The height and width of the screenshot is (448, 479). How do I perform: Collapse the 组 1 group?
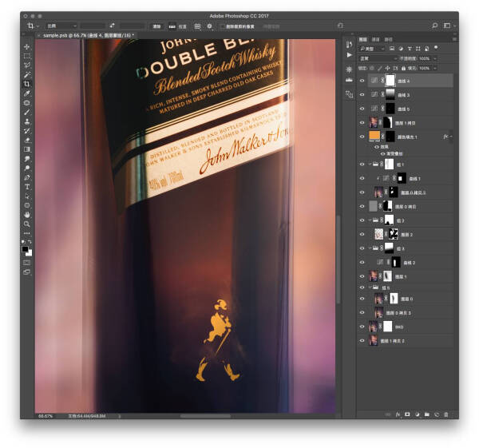pos(370,165)
